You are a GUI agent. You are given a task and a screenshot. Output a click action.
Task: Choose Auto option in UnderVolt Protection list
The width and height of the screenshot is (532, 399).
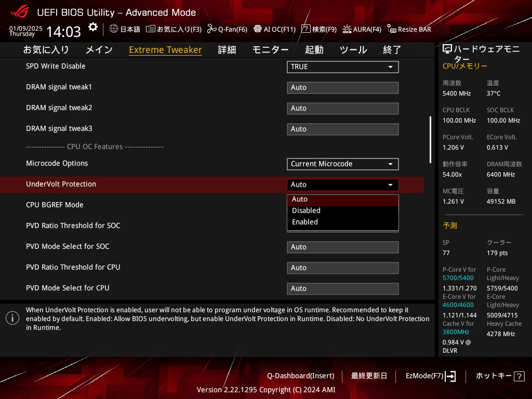pyautogui.click(x=300, y=199)
